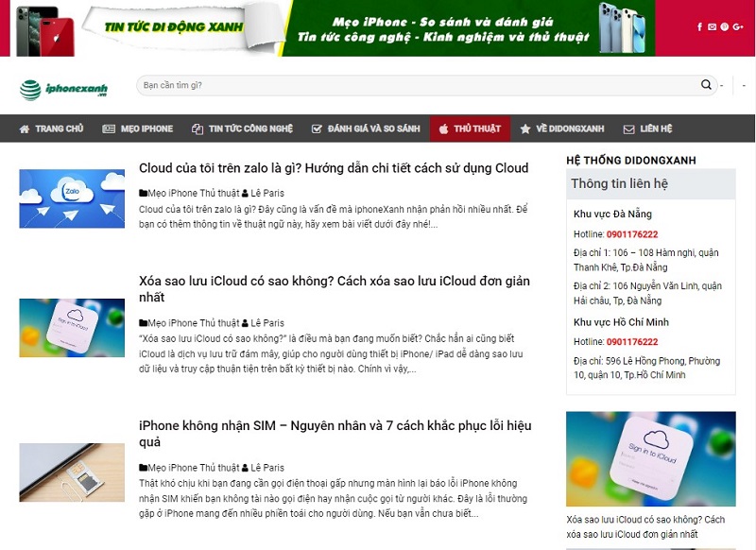Click the home icon beside Trang chủ
The image size is (756, 550).
(25, 129)
